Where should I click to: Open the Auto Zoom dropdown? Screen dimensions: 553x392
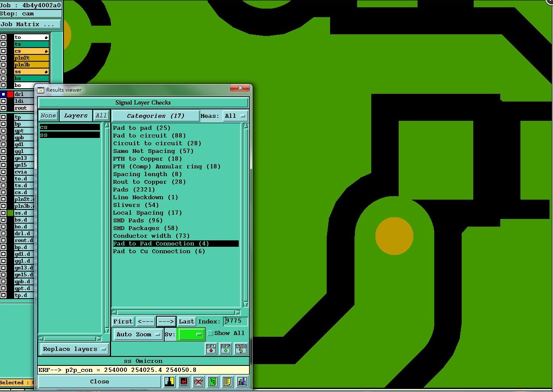tap(138, 334)
